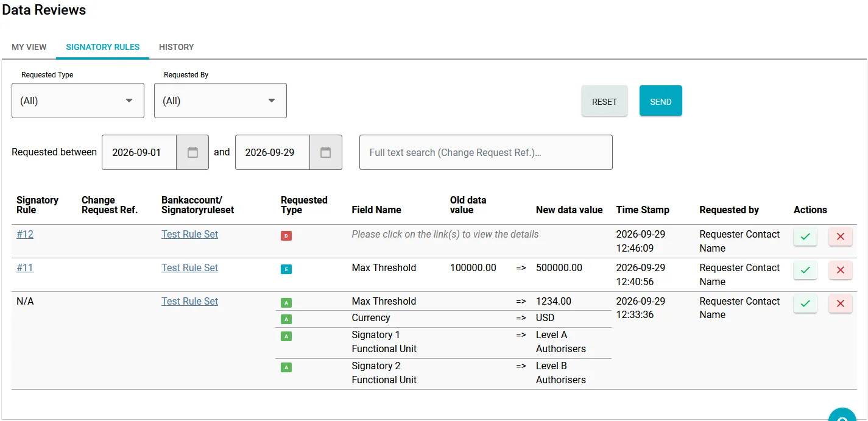Click the Level B Authorisers value
Screen dimensions: 868x421
(x=561, y=373)
